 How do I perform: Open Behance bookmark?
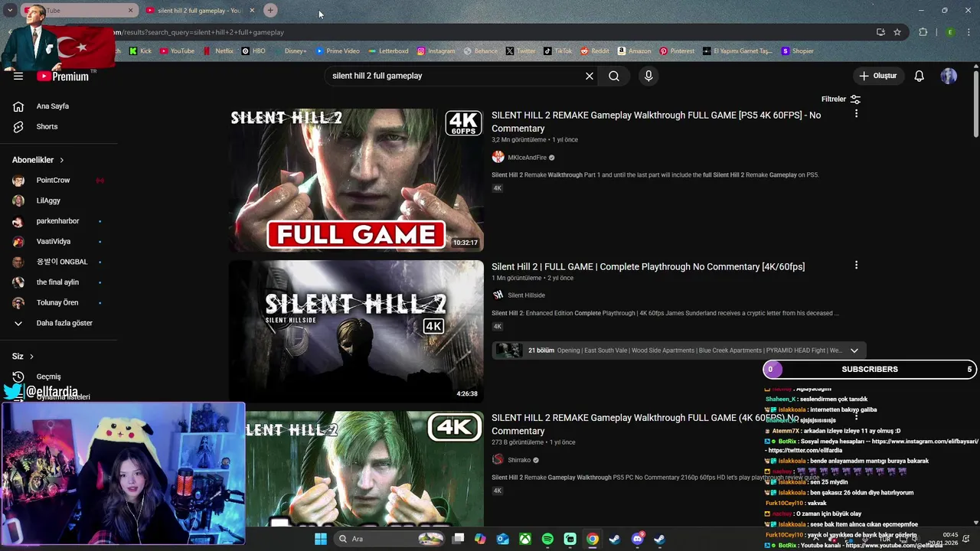(x=481, y=51)
